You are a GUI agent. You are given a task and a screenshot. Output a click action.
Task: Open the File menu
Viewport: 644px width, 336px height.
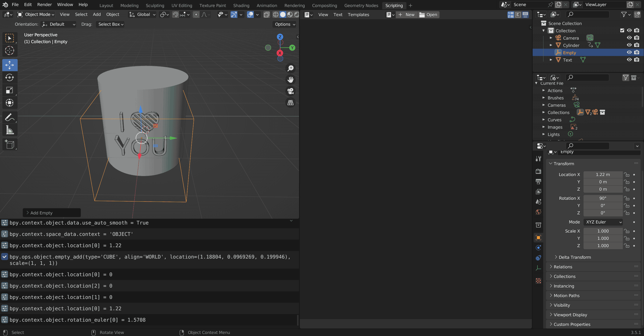pos(15,5)
